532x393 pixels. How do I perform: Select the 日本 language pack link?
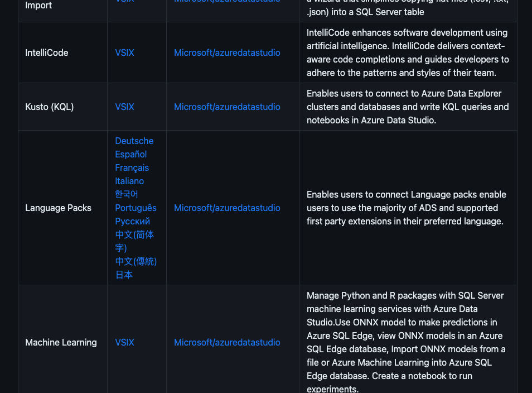tap(124, 275)
